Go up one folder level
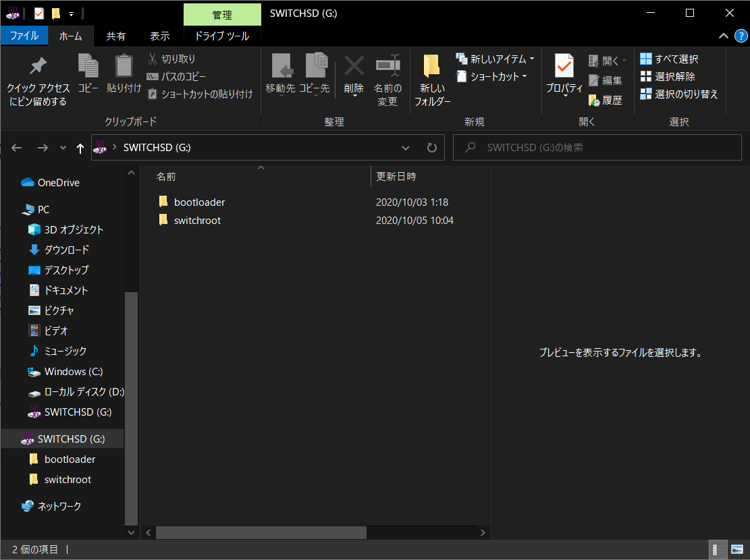This screenshot has width=750, height=560. pos(80,148)
